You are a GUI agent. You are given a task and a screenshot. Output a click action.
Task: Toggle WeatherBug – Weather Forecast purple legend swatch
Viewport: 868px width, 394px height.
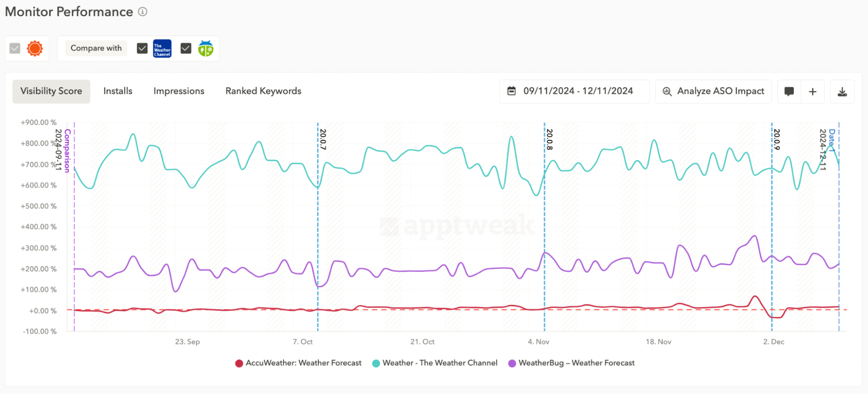512,363
